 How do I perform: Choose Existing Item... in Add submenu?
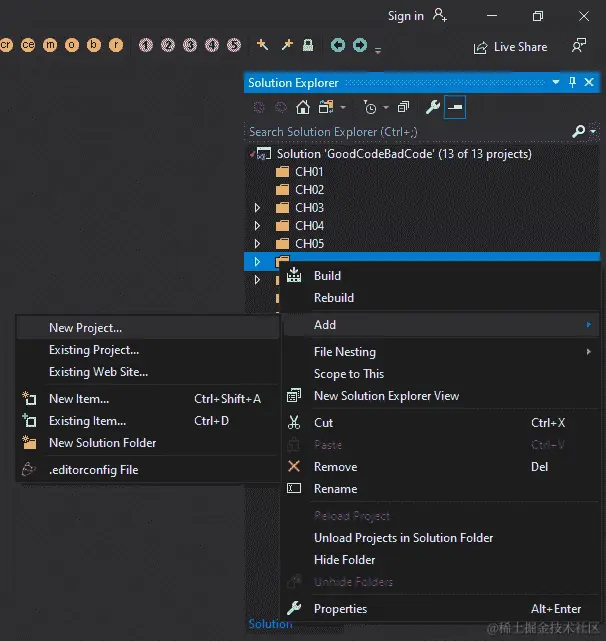point(148,421)
